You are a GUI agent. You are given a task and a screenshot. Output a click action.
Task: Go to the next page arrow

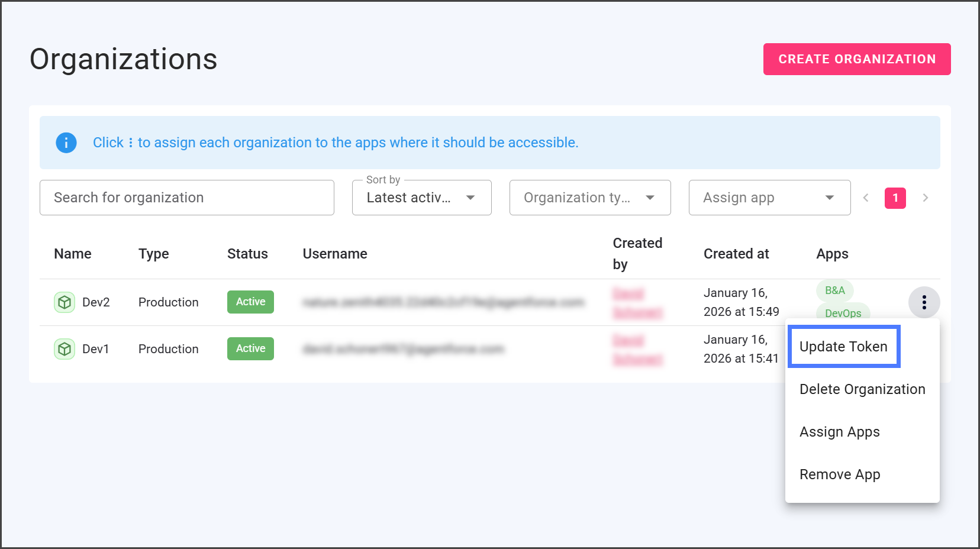coord(926,198)
